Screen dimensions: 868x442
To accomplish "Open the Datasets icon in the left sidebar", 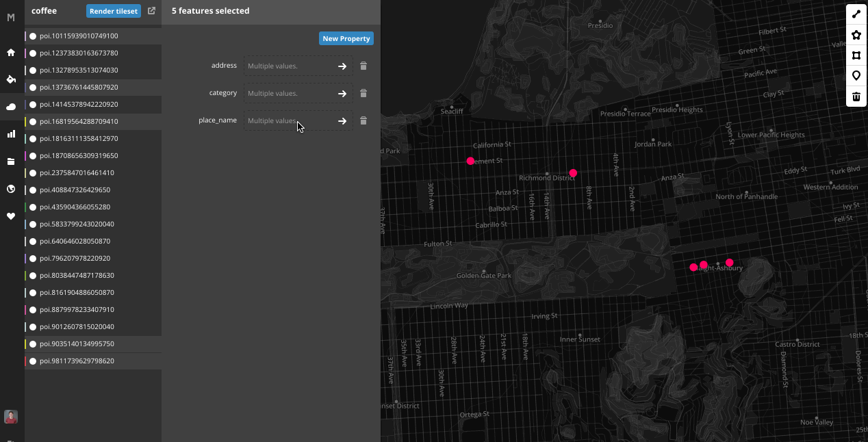I will click(x=11, y=161).
